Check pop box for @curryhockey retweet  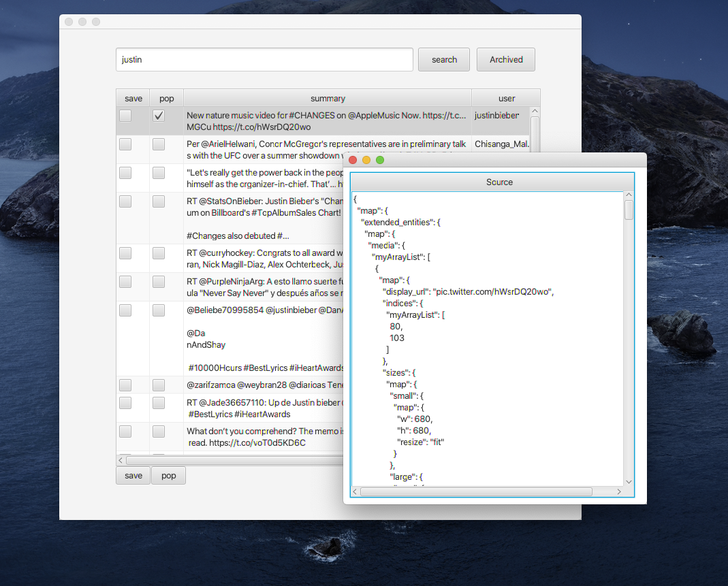[x=159, y=253]
